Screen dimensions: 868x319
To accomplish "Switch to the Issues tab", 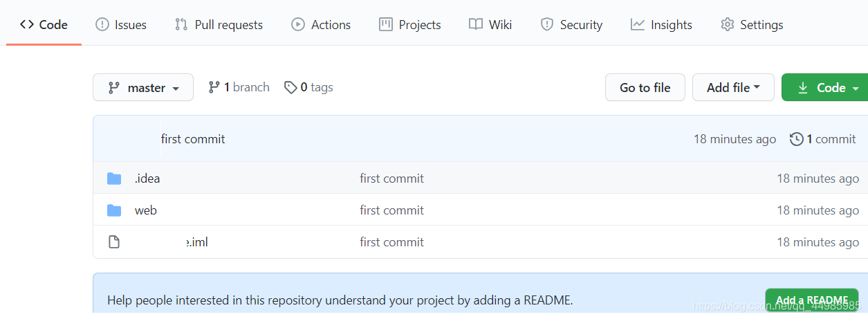I will tap(121, 25).
